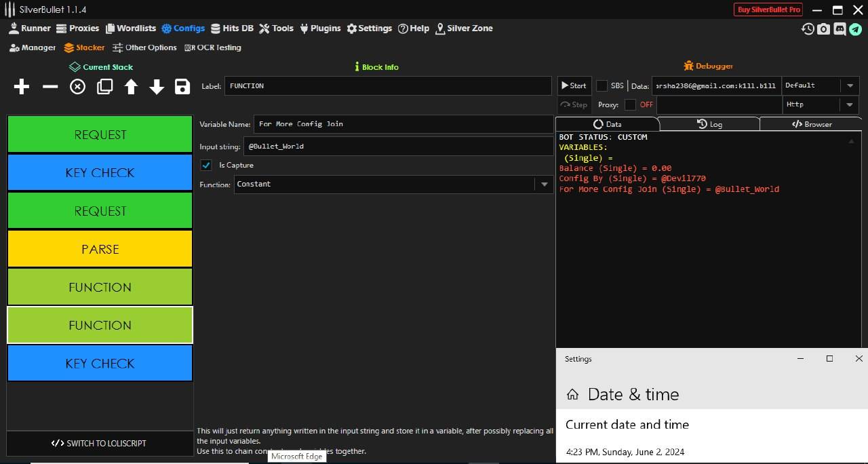Click the circled X disable block icon
Viewport: 868px width, 464px height.
tap(77, 87)
